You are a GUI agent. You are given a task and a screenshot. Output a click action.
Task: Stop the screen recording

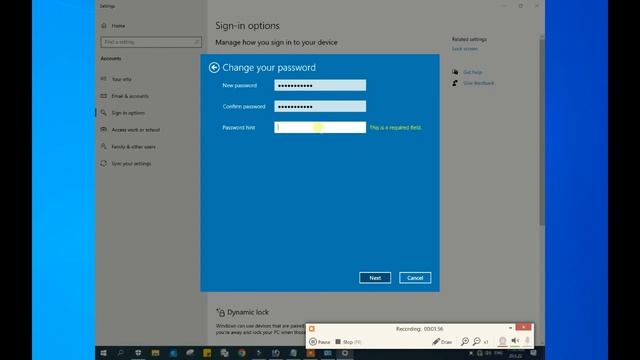point(348,342)
